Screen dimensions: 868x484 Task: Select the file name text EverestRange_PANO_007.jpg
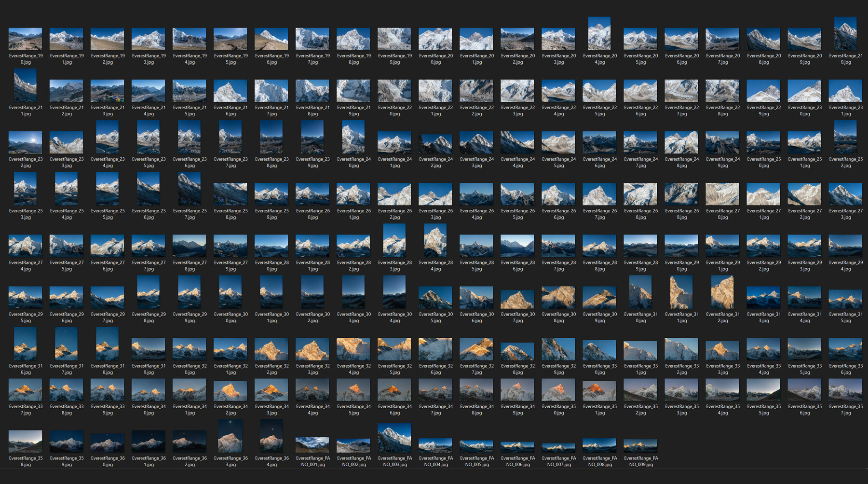[x=558, y=461]
